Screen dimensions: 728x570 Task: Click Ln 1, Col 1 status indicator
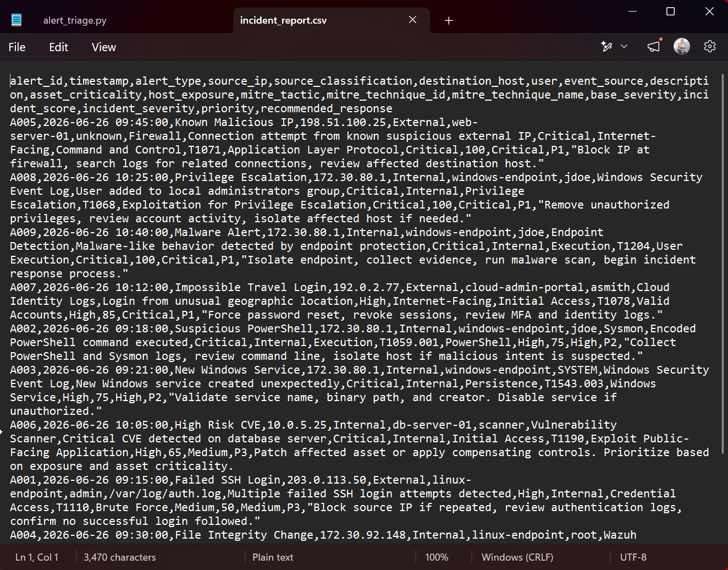(x=36, y=557)
